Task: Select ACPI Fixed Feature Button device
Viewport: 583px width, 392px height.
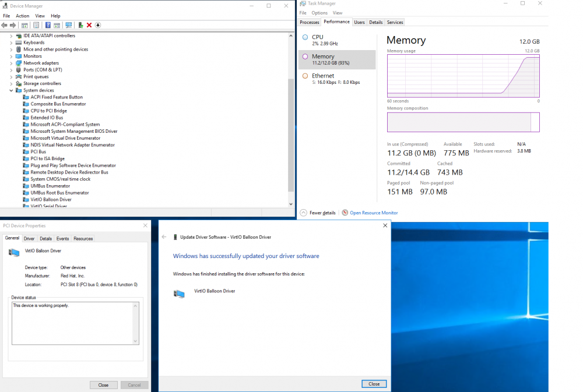Action: tap(57, 97)
